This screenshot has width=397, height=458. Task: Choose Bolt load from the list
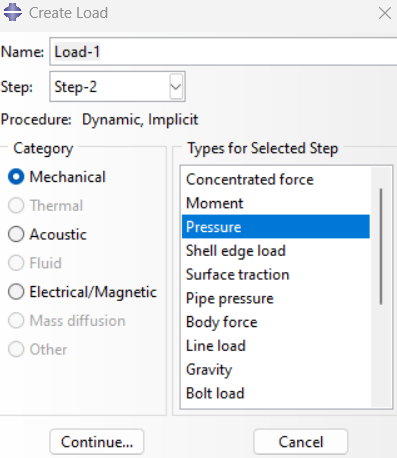coord(276,393)
